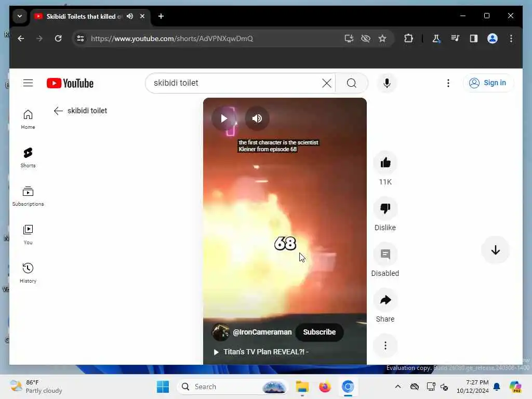This screenshot has width=532, height=399.
Task: Open YouTube settings three-dot menu
Action: point(448,83)
